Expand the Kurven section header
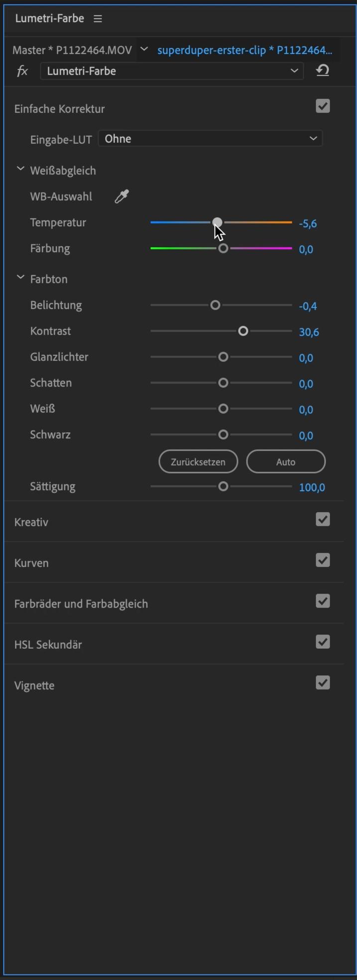357x980 pixels. (x=31, y=563)
